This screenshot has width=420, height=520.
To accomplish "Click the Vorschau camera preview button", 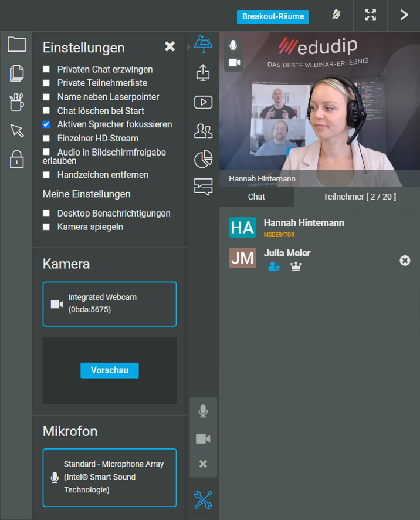I will pos(109,370).
